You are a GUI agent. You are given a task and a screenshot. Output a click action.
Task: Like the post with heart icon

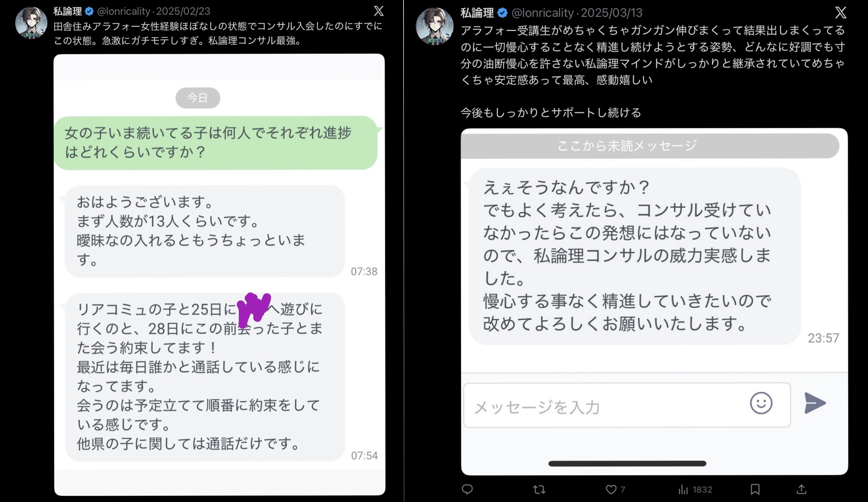[x=611, y=489]
